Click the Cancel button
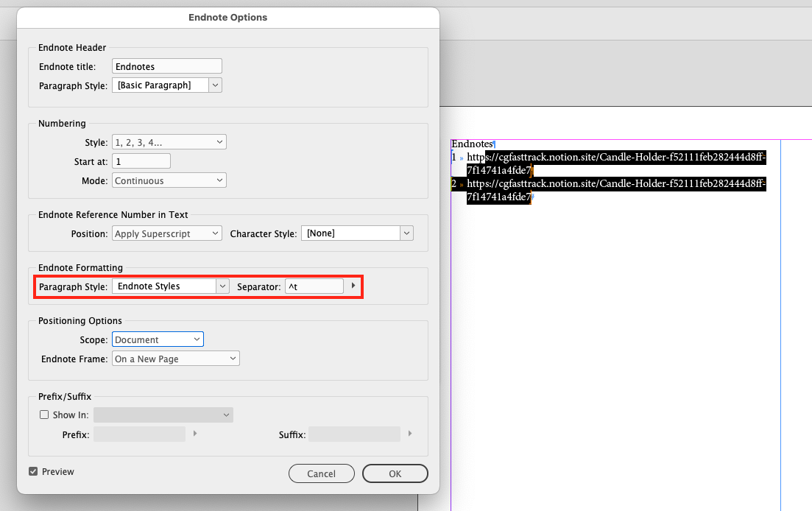The width and height of the screenshot is (812, 511). click(321, 473)
